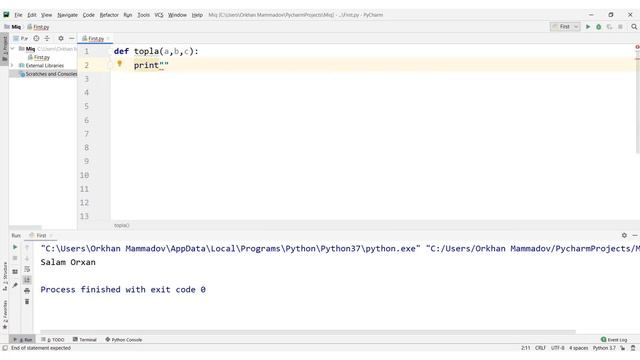Open the Refactor menu
This screenshot has width=640, height=360.
point(109,15)
